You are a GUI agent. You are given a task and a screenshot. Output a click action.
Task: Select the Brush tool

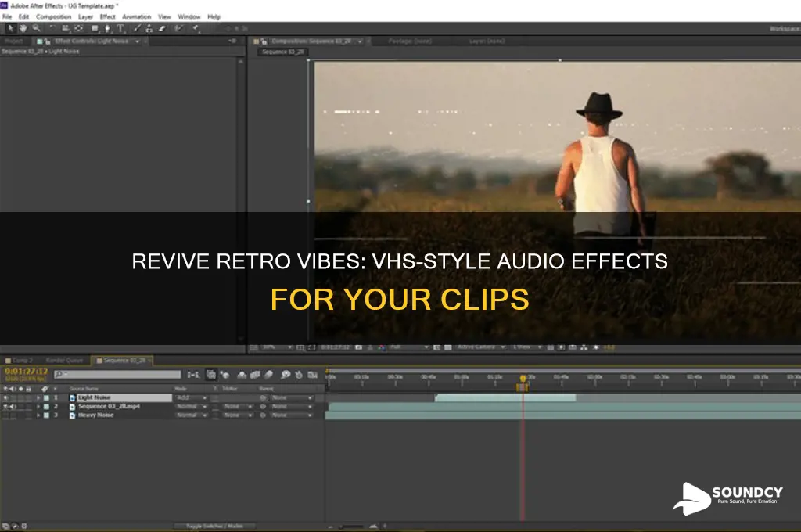click(x=137, y=29)
